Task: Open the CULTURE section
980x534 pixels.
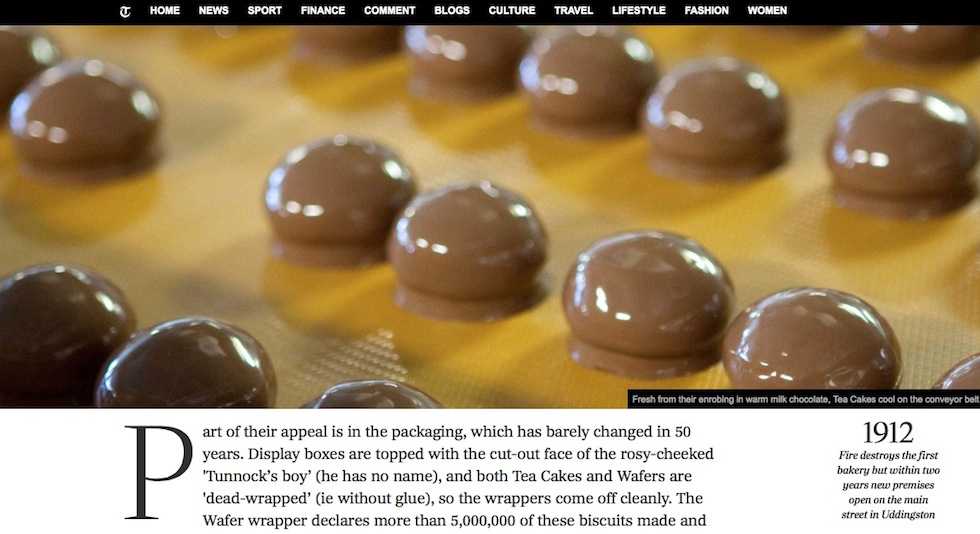Action: (x=512, y=11)
